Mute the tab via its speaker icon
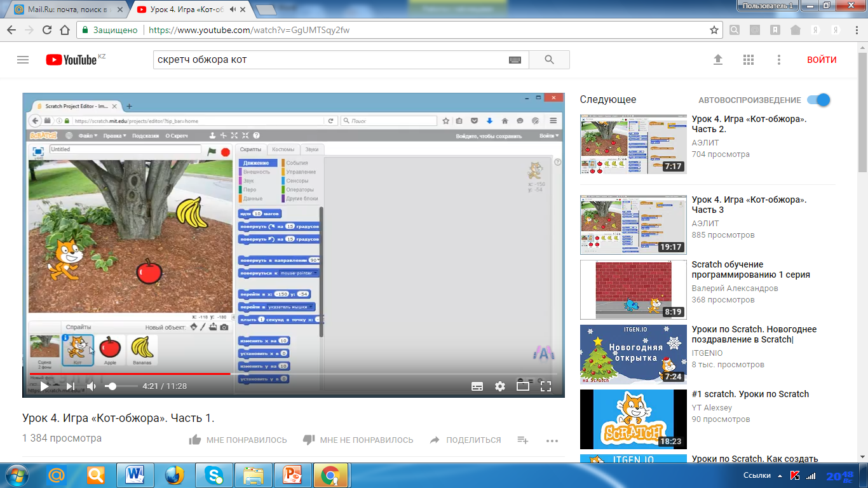Viewport: 868px width, 488px height. pyautogui.click(x=233, y=10)
